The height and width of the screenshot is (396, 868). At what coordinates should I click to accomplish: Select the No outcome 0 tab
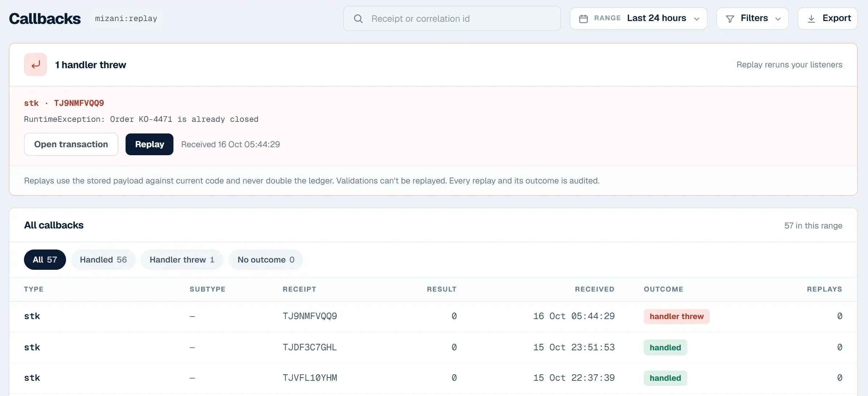(266, 260)
